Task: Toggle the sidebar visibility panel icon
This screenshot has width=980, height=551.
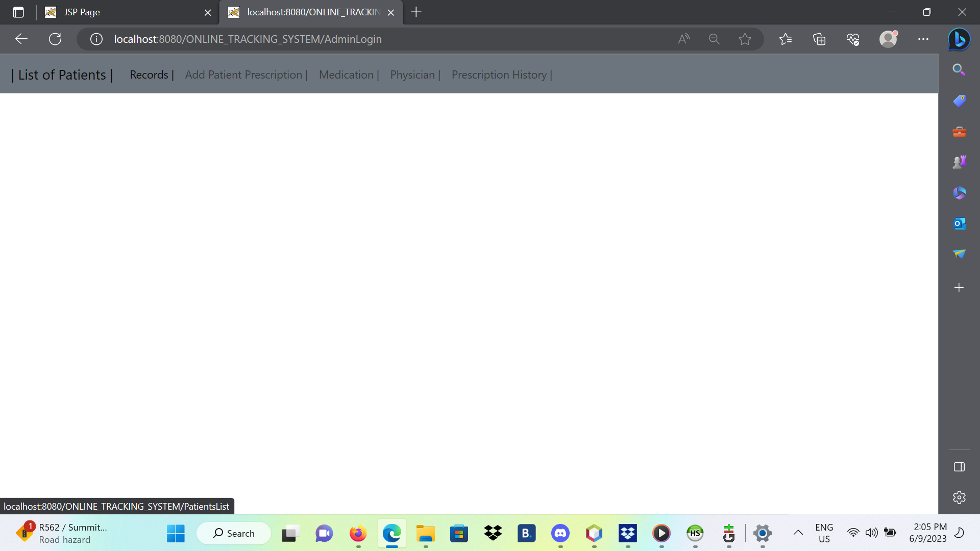Action: click(959, 467)
